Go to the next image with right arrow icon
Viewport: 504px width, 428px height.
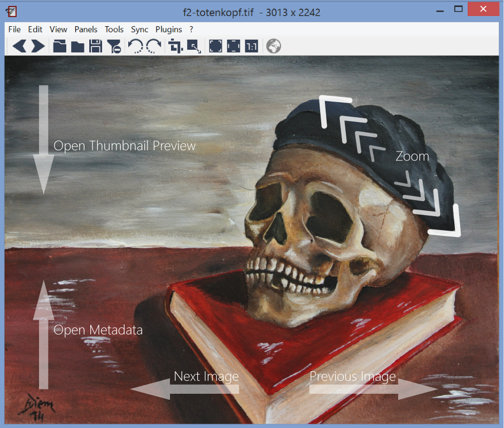[37, 46]
